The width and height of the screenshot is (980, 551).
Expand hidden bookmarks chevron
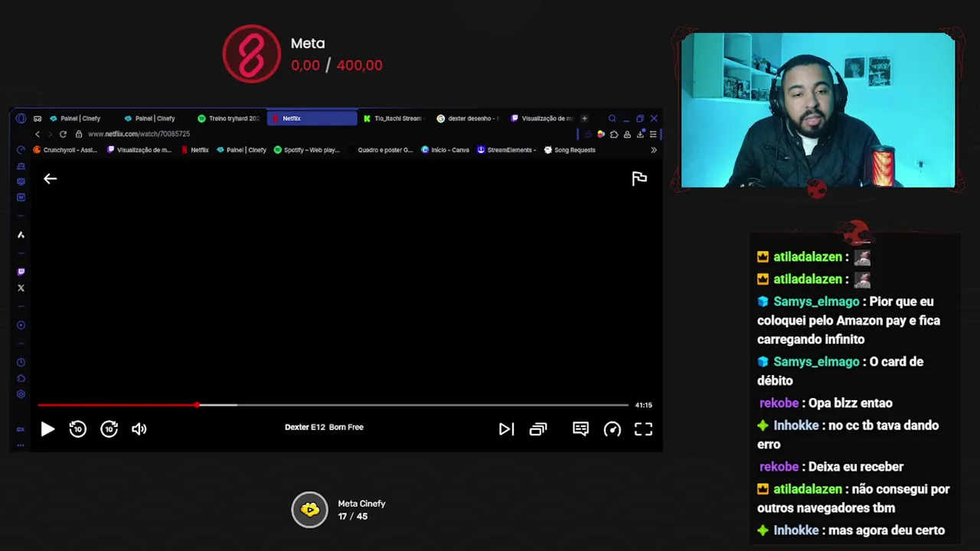click(653, 150)
